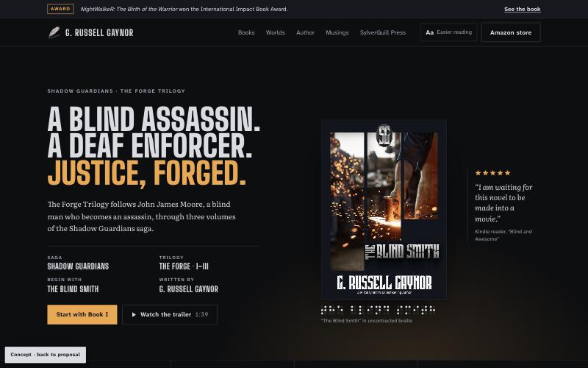Screen dimensions: 588x368
Task: Click the SHADOW GUARDIANS · THE FORGE TRILOGY eyebrow
Action: click(116, 91)
